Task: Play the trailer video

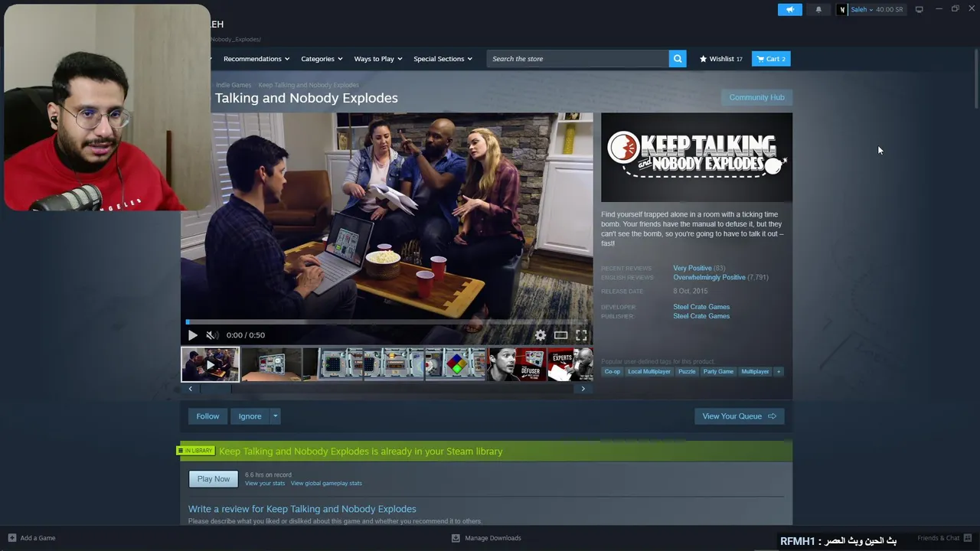Action: click(193, 335)
